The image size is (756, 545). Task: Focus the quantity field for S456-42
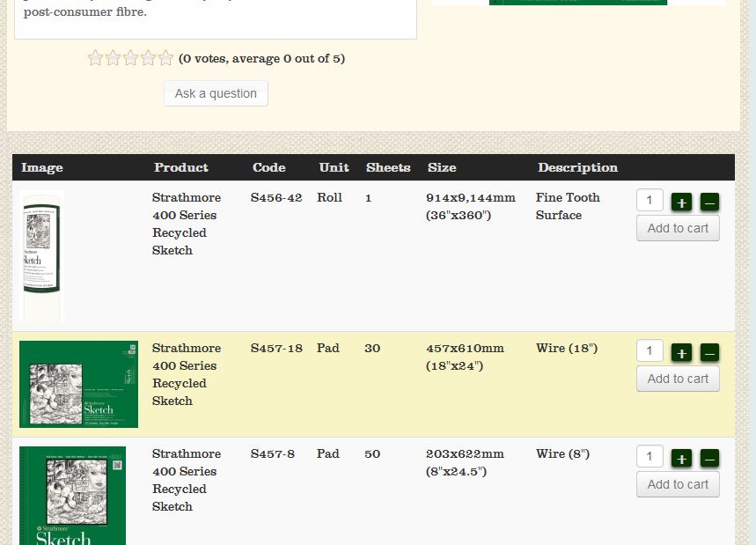pos(650,200)
